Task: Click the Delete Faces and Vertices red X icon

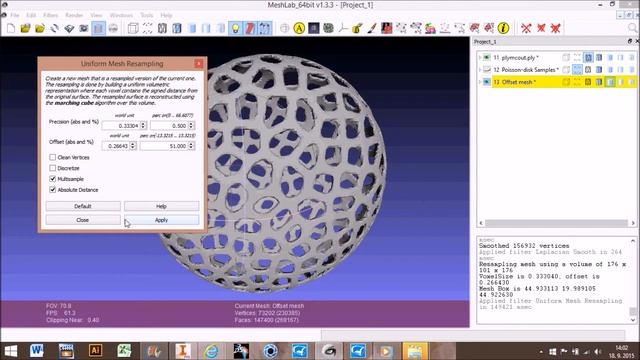Action: coord(556,28)
